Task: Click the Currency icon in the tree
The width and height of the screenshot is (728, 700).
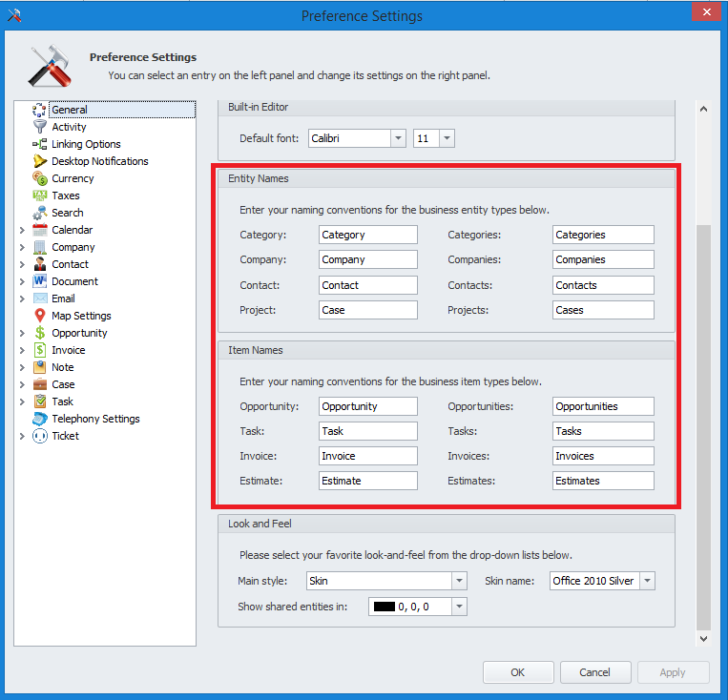Action: point(40,178)
